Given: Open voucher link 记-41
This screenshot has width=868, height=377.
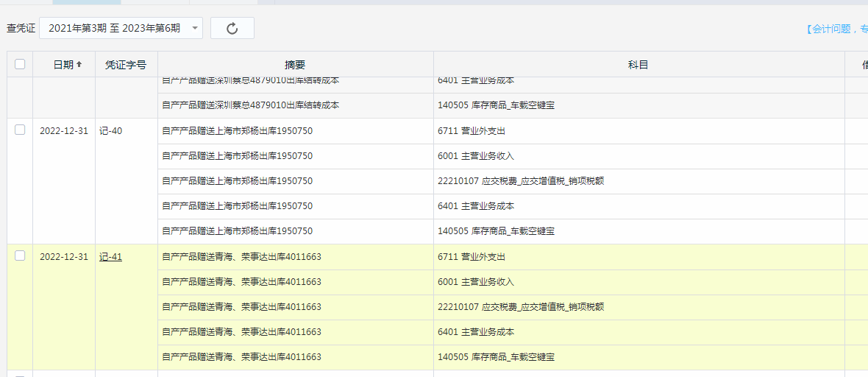Looking at the screenshot, I should point(110,257).
